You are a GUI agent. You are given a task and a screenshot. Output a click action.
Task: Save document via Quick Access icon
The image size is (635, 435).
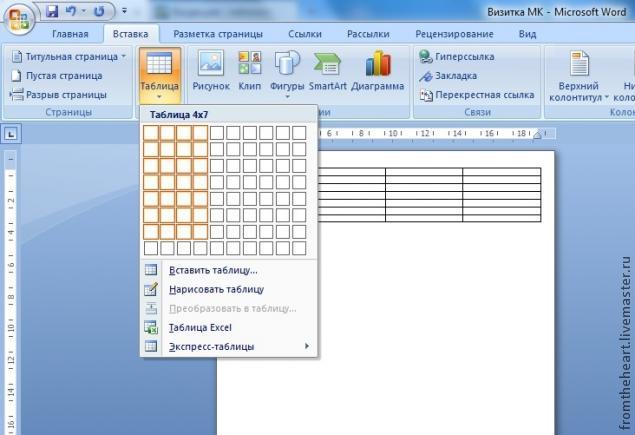pyautogui.click(x=52, y=11)
